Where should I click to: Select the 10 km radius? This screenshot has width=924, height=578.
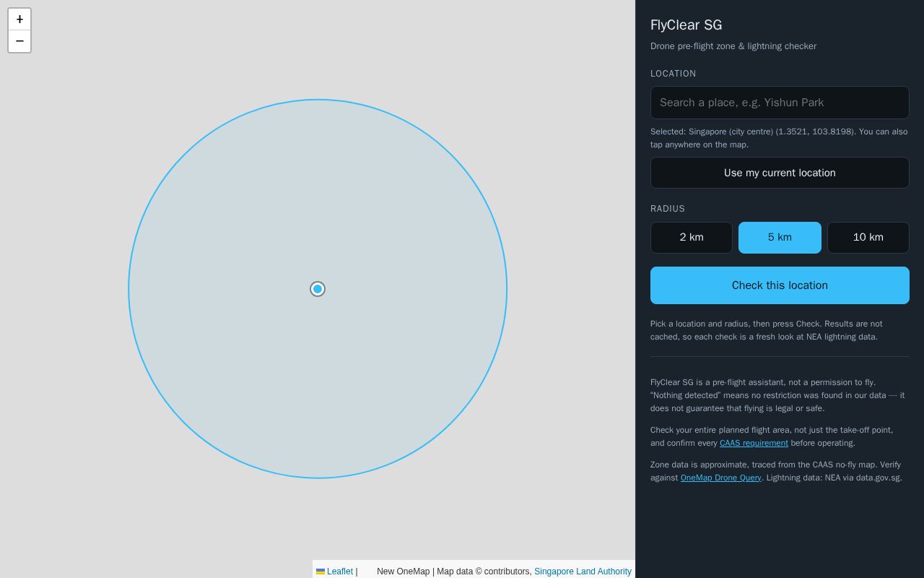click(868, 238)
